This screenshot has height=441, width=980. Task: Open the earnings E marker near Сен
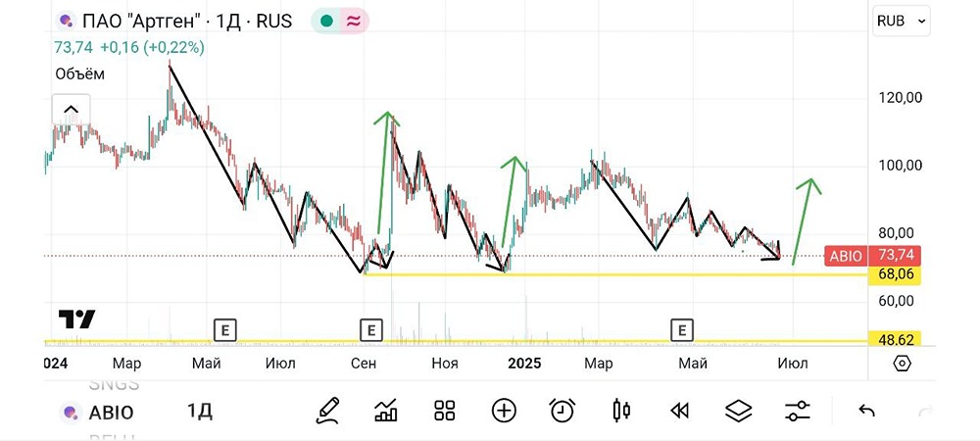tap(371, 329)
